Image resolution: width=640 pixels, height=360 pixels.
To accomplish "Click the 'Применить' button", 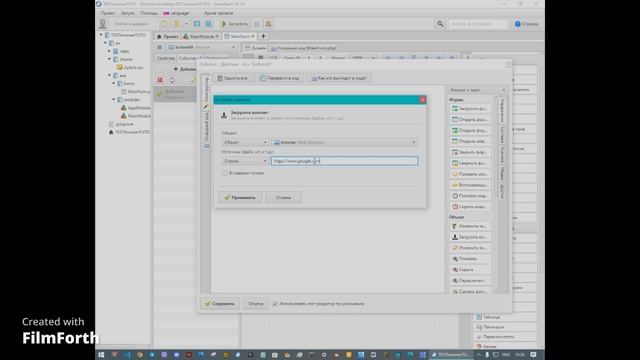I will pos(240,198).
